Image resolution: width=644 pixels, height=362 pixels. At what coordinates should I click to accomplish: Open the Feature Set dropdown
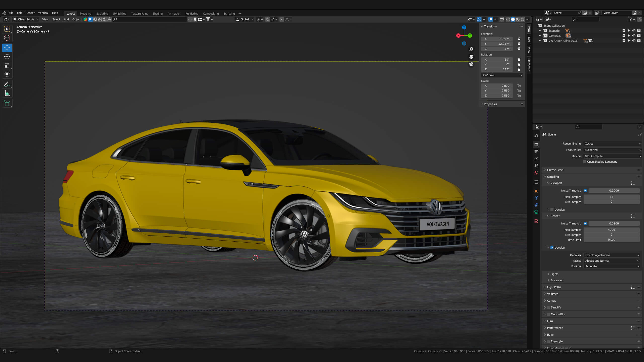tap(613, 150)
